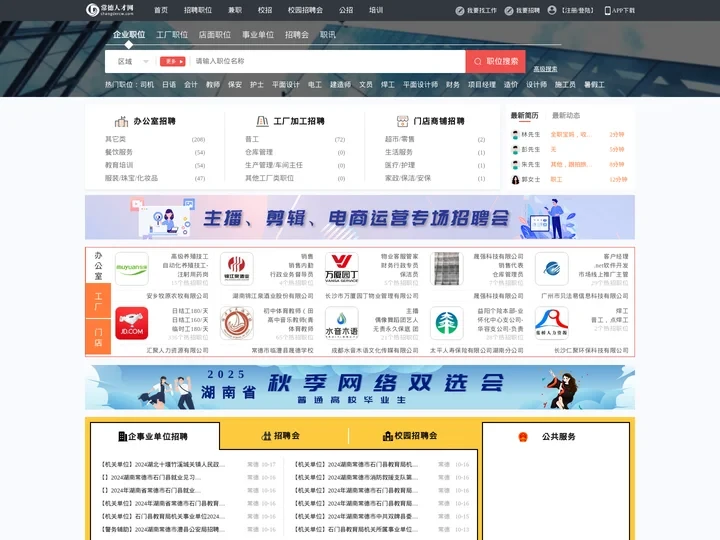Open the 2025湖南省秋季网络双选会 banner
The image size is (720, 540).
coord(360,387)
